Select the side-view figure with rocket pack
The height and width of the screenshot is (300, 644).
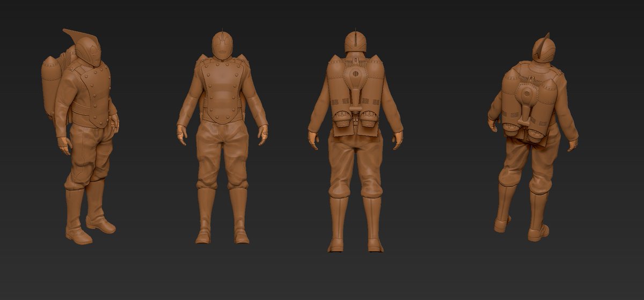[80, 137]
